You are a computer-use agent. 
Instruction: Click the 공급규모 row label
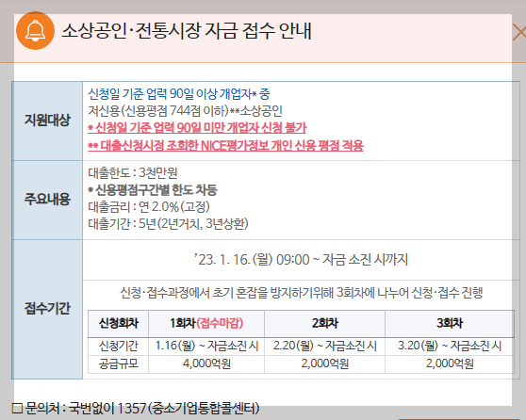(119, 363)
